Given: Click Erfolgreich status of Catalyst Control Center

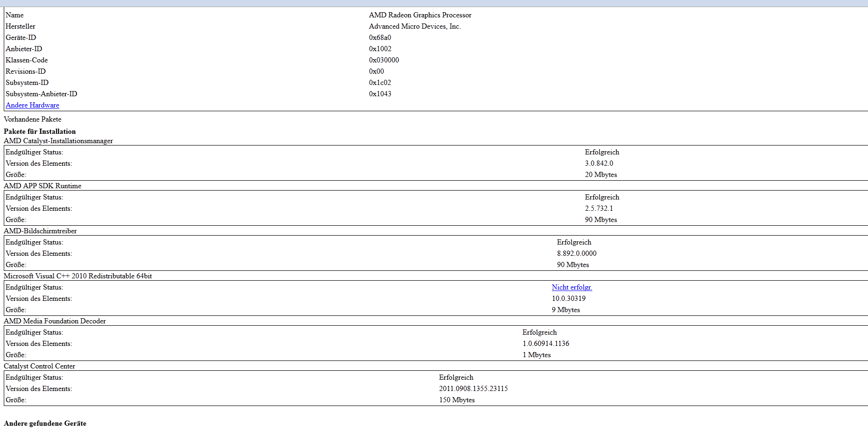Looking at the screenshot, I should point(456,377).
